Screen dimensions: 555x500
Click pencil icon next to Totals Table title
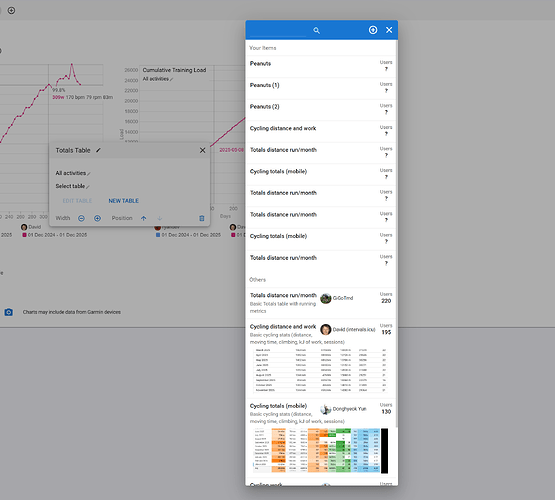click(x=98, y=150)
